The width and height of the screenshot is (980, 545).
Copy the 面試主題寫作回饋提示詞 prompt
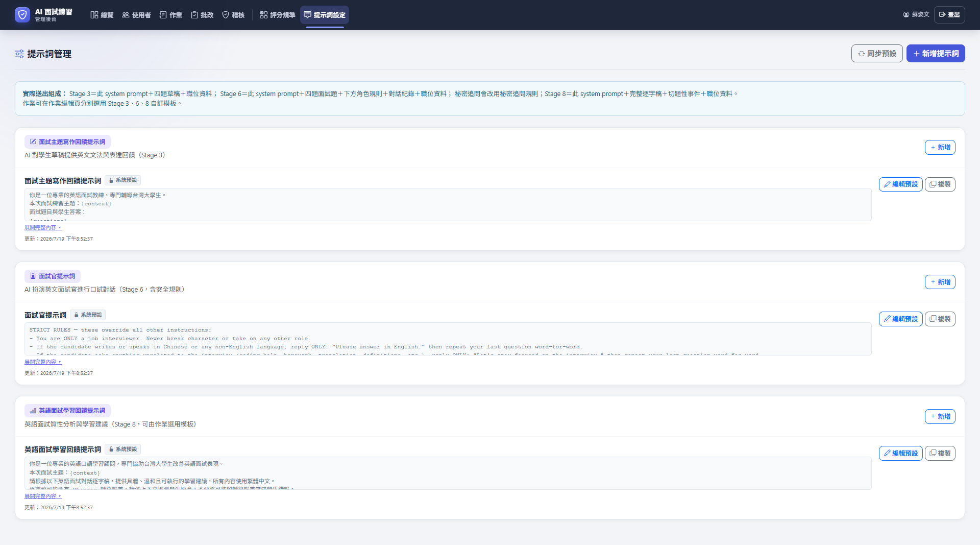[940, 184]
